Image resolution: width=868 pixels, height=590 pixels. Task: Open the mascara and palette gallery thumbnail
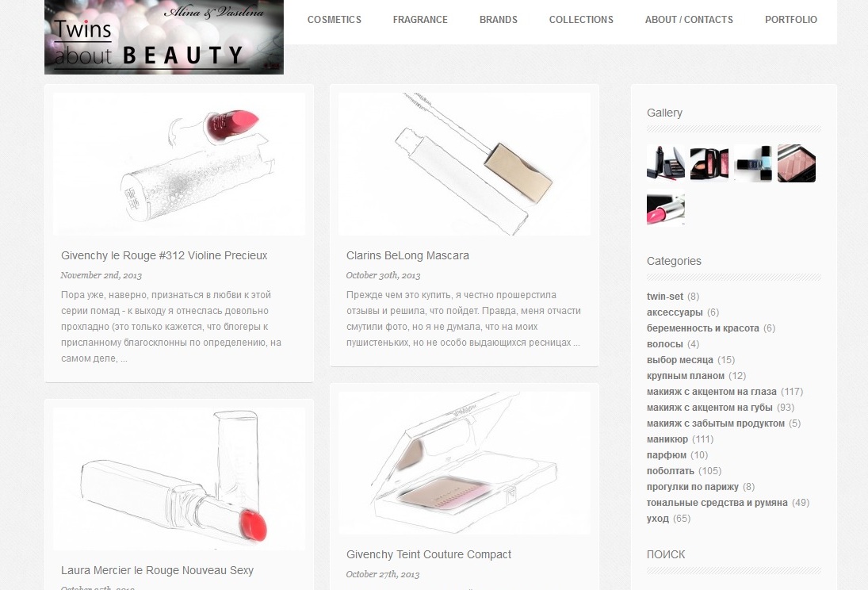(x=666, y=163)
